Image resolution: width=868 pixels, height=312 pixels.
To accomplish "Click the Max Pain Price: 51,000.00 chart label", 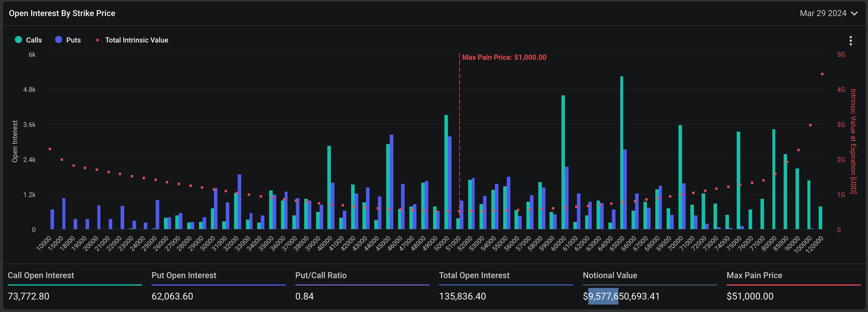I will tap(504, 57).
